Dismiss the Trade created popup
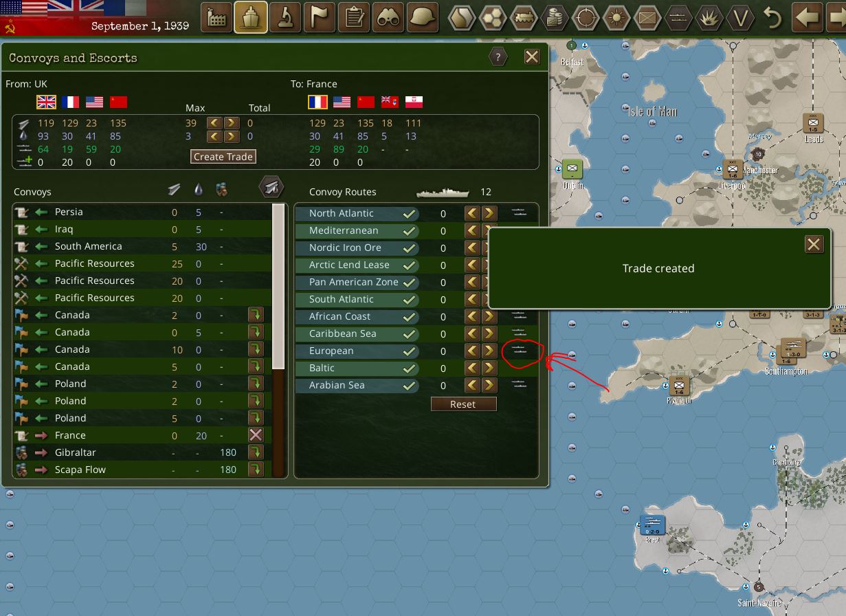This screenshot has height=616, width=846. [814, 244]
